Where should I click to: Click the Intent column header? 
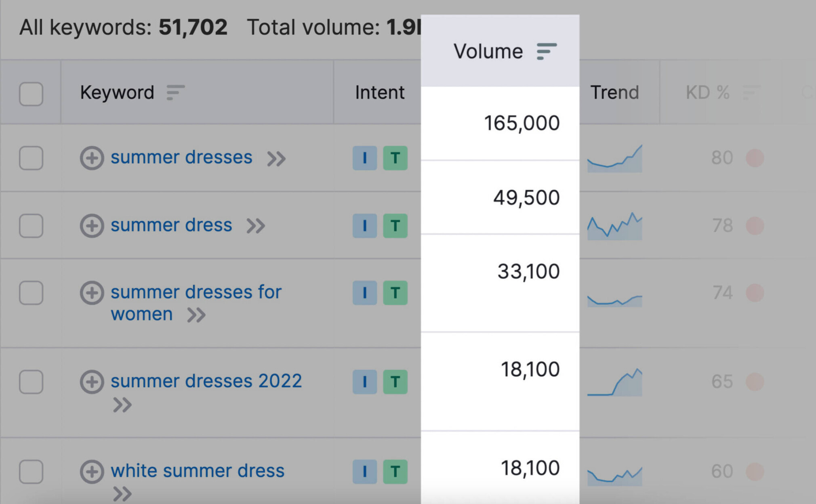pos(380,92)
